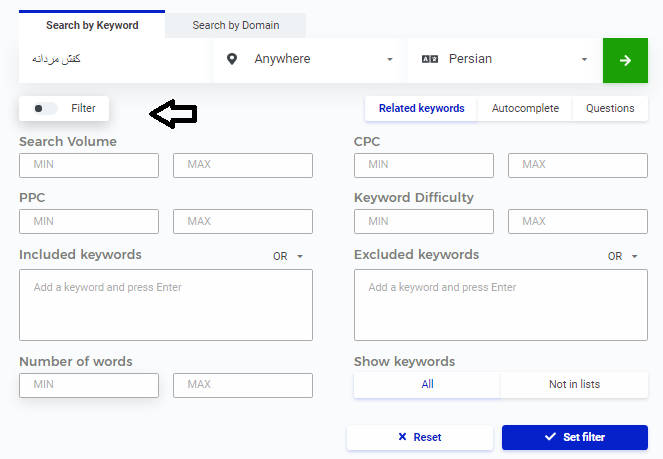Click the Set filter button
Image resolution: width=663 pixels, height=459 pixels.
[x=575, y=437]
